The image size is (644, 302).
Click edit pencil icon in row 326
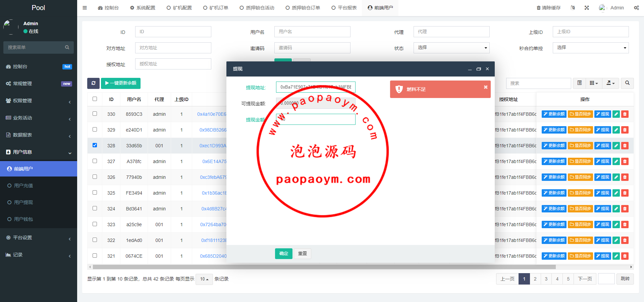point(616,177)
